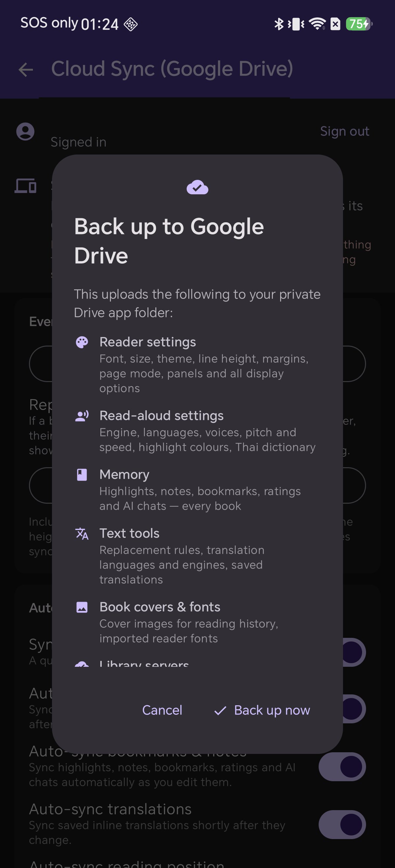This screenshot has height=868, width=395.
Task: Tap 'This uploads the following' intro text
Action: [197, 303]
